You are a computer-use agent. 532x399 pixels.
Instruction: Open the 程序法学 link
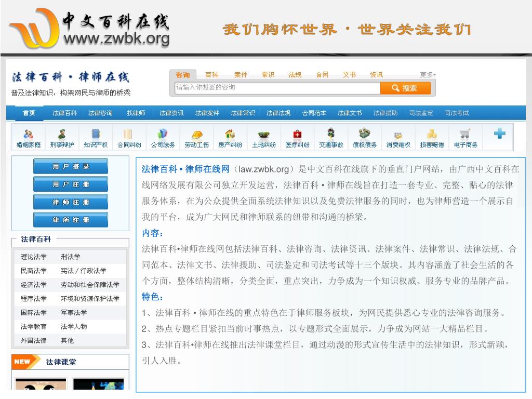coord(34,299)
